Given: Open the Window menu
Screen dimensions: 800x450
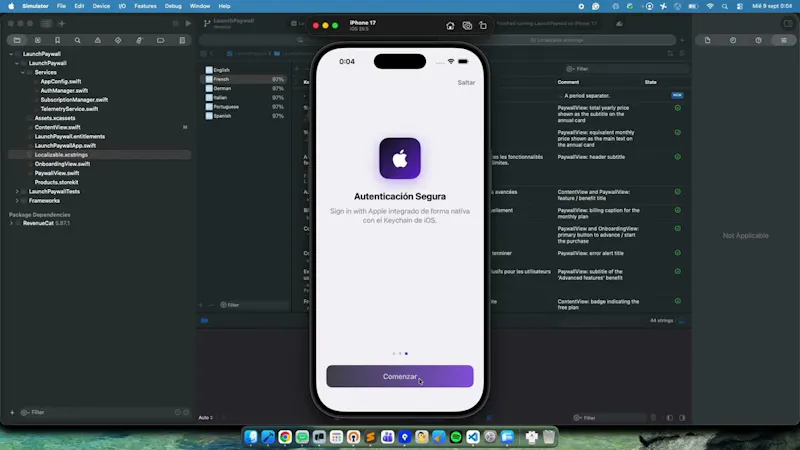Looking at the screenshot, I should tap(200, 6).
